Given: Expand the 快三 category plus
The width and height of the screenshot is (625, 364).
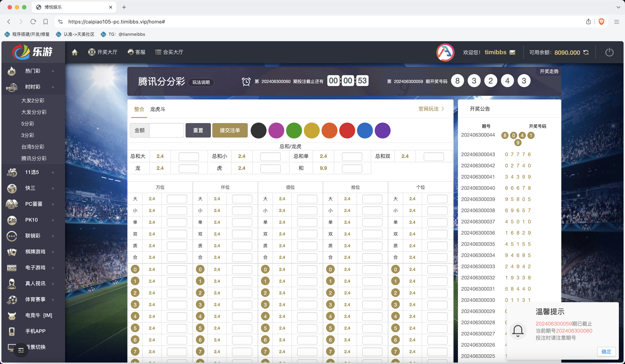Looking at the screenshot, I should coord(53,188).
